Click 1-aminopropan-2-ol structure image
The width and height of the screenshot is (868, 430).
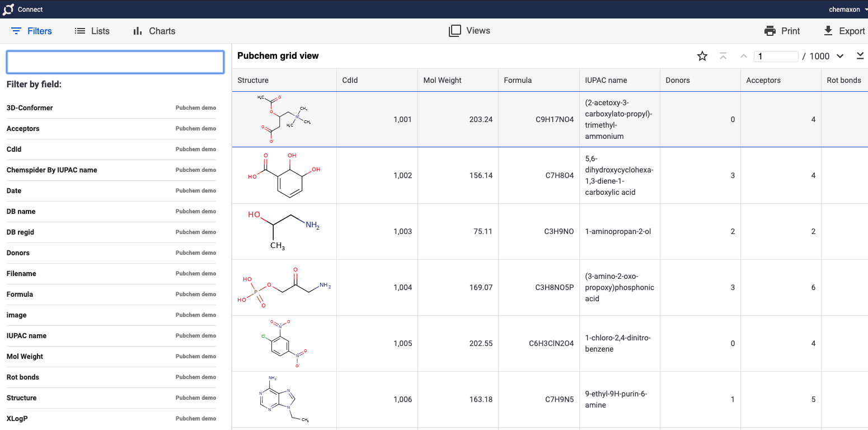click(x=284, y=230)
